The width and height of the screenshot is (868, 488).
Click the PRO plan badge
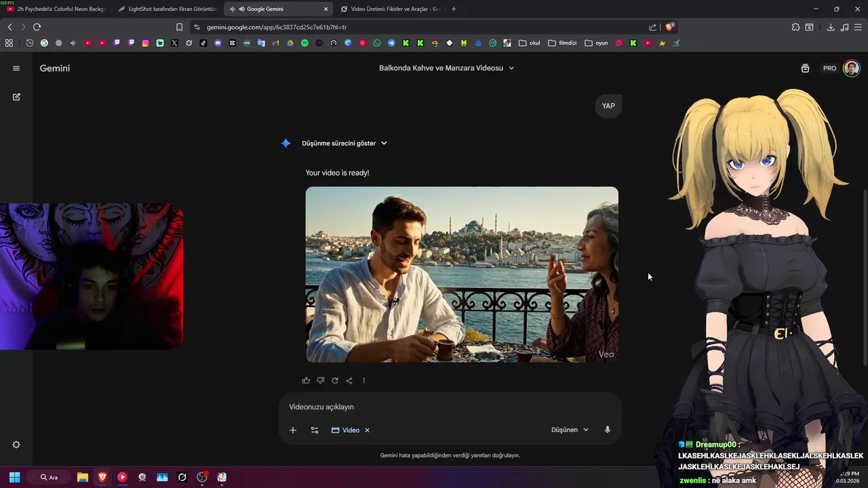pos(830,68)
